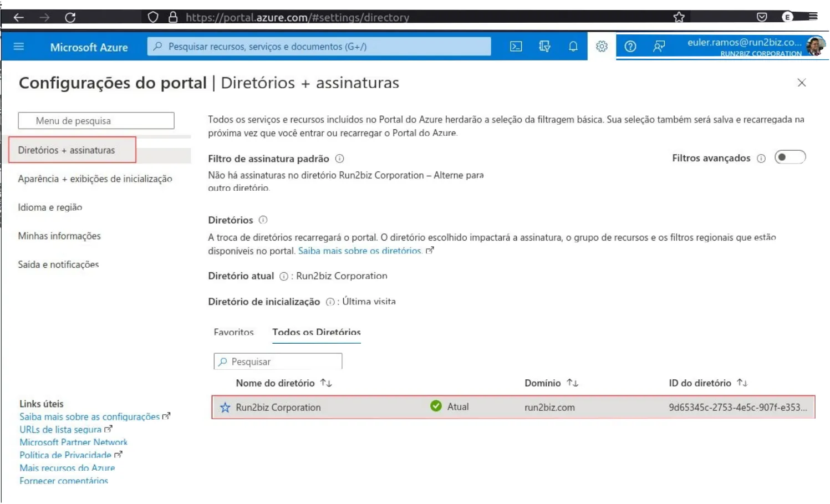830x504 pixels.
Task: Click the padlock site security icon
Action: [x=173, y=17]
